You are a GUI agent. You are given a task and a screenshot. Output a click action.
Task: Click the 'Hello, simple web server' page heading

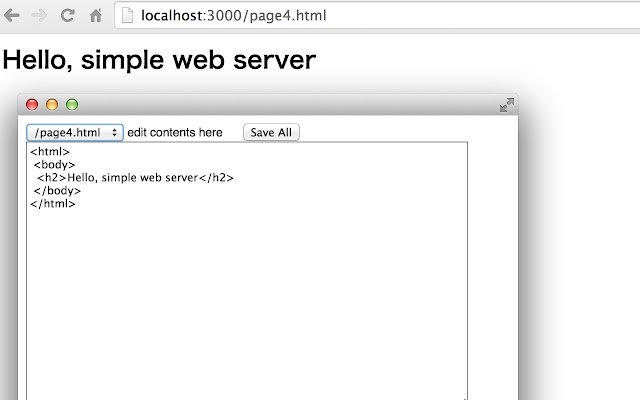coord(159,60)
